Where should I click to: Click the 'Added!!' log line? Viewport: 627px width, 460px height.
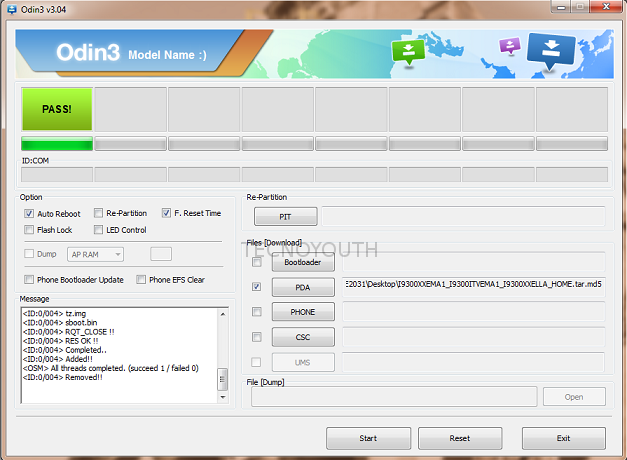(58, 359)
